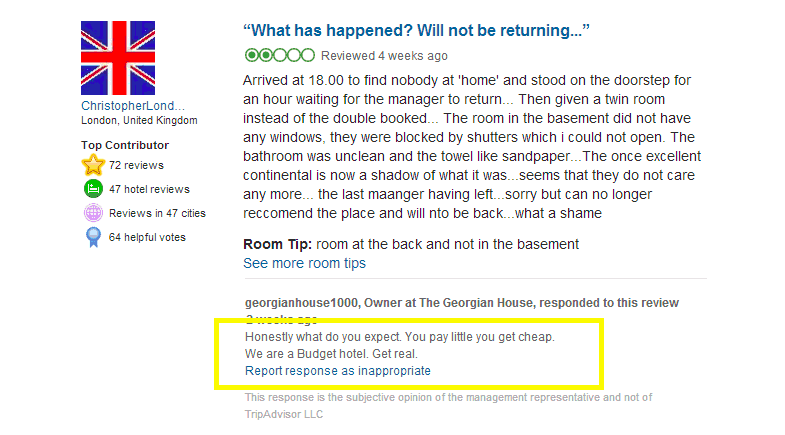Click "Reviewed 4 weeks ago" date text

385,56
